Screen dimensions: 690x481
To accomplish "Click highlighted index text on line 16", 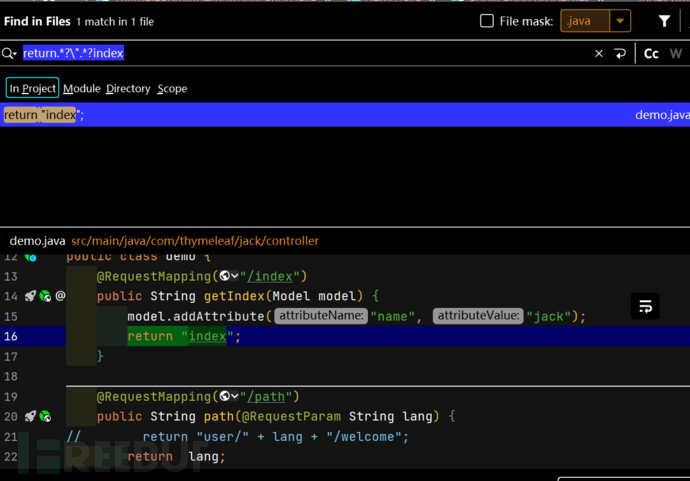I will point(207,336).
